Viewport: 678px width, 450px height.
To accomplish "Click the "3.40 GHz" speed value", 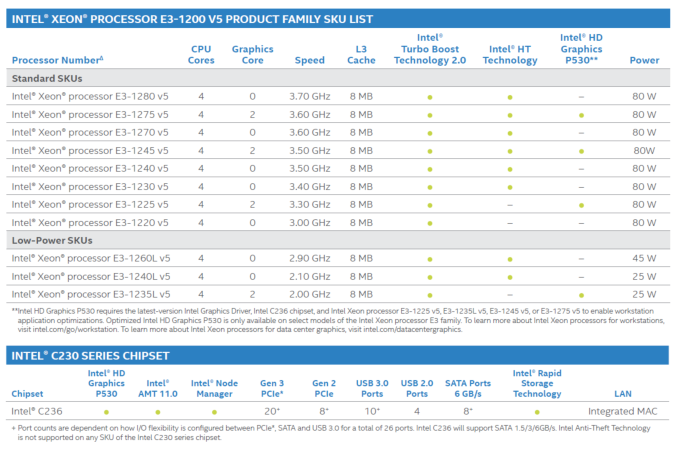I will point(310,186).
